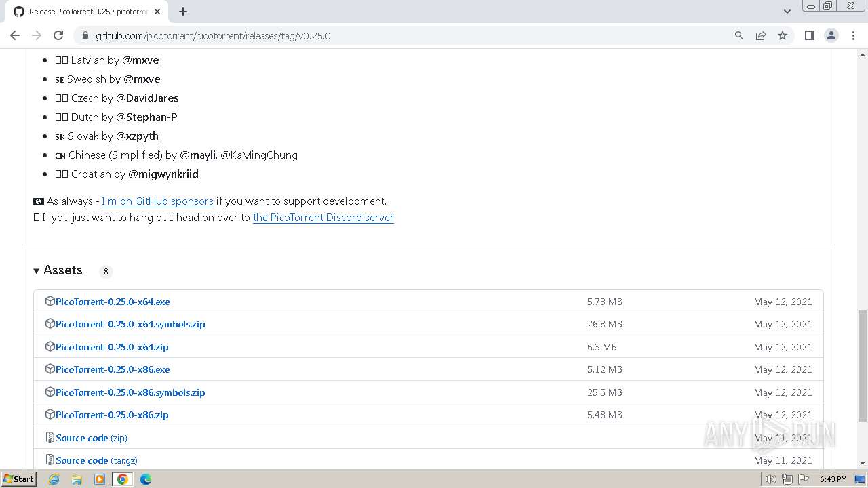Click the file icon for Source code (zip)
This screenshot has width=868, height=488.
(x=50, y=437)
